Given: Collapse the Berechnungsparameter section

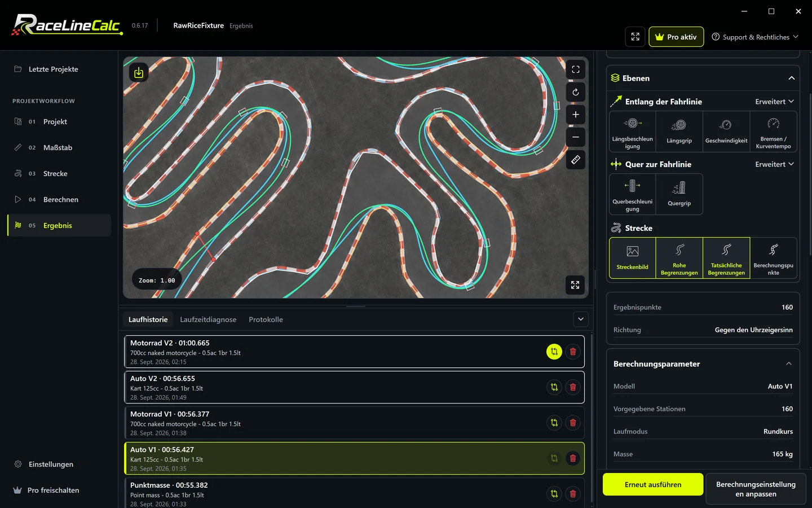Looking at the screenshot, I should [x=789, y=364].
